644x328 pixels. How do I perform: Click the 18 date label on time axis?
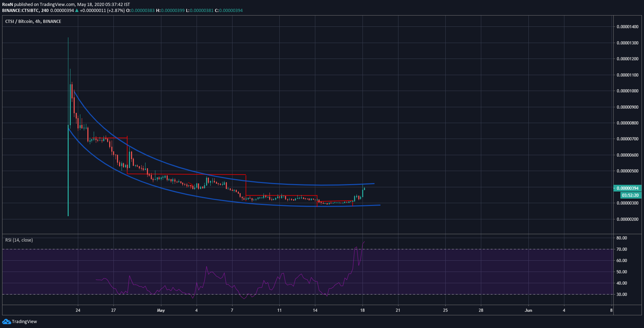tap(363, 310)
